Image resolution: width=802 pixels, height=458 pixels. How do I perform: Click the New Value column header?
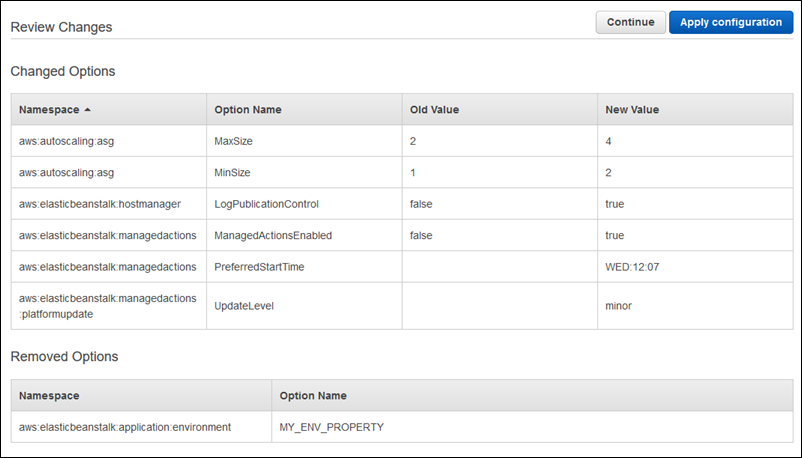tap(632, 109)
